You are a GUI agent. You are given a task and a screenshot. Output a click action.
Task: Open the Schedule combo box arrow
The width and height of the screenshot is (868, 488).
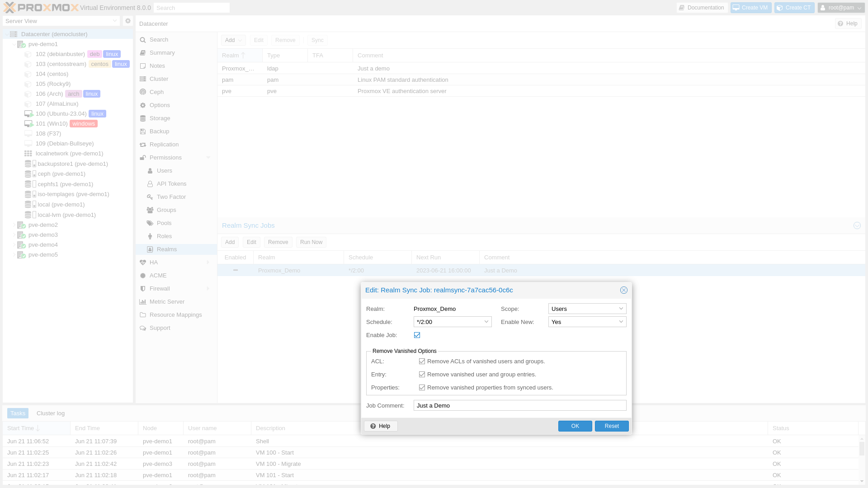click(x=486, y=322)
